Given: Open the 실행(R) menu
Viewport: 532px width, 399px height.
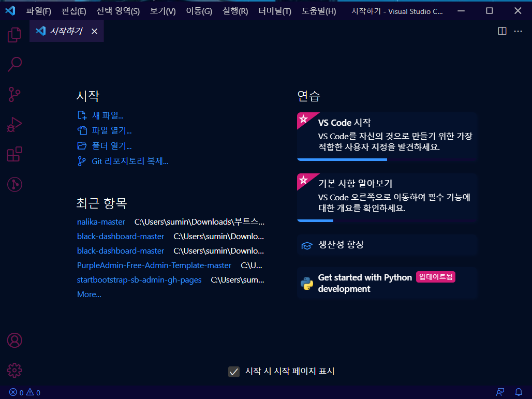Looking at the screenshot, I should click(x=235, y=11).
